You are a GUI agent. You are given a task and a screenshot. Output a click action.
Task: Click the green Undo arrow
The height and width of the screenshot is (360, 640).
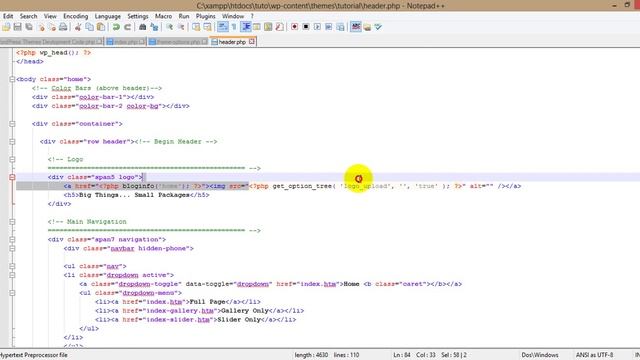point(116,27)
